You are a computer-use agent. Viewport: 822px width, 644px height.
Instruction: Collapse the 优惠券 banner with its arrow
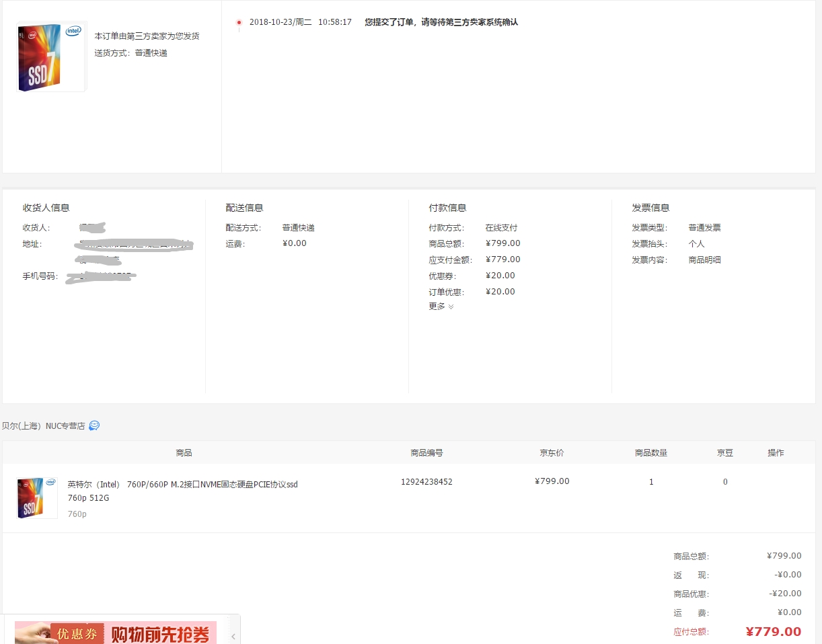[233, 635]
